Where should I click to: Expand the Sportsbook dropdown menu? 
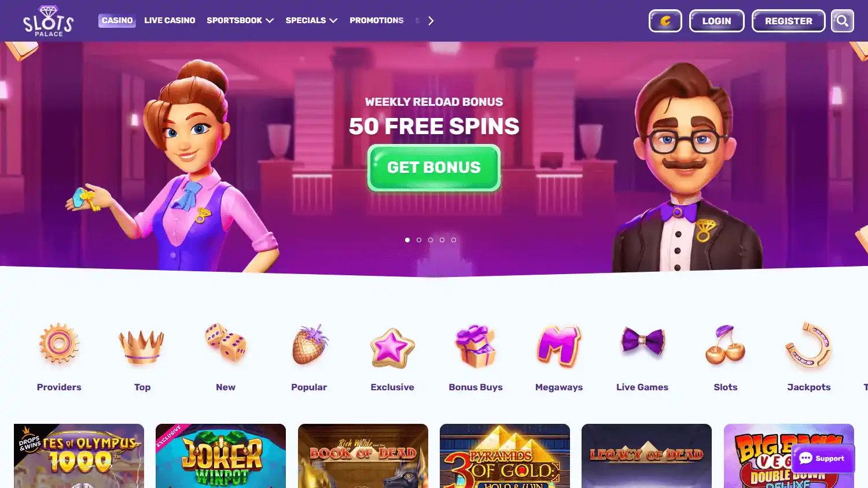(240, 20)
